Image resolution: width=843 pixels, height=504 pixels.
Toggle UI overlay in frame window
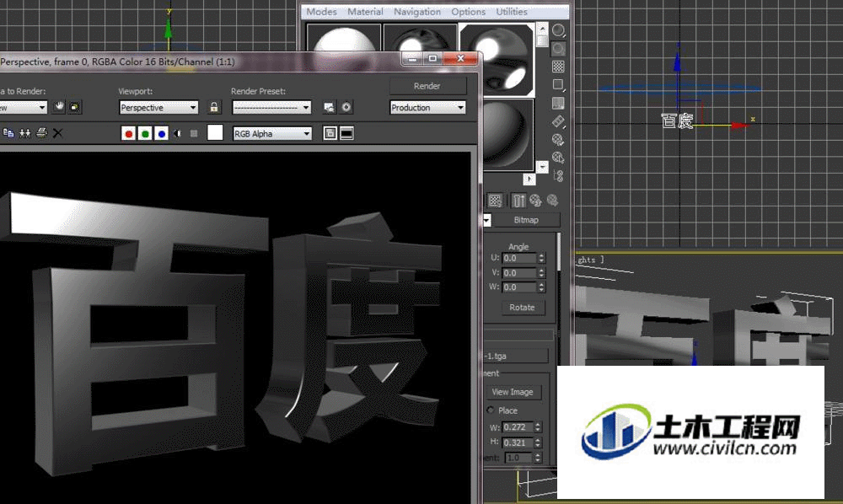[x=330, y=133]
